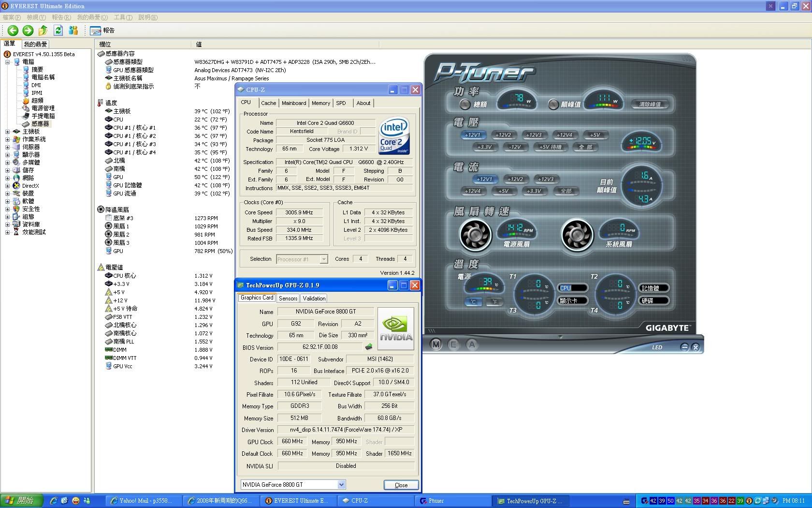Expand the 安全性 tree node

7,209
